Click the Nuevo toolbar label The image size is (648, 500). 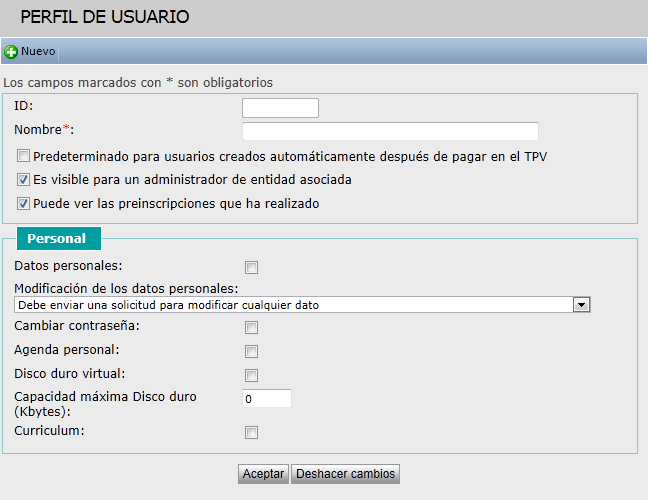pyautogui.click(x=38, y=51)
